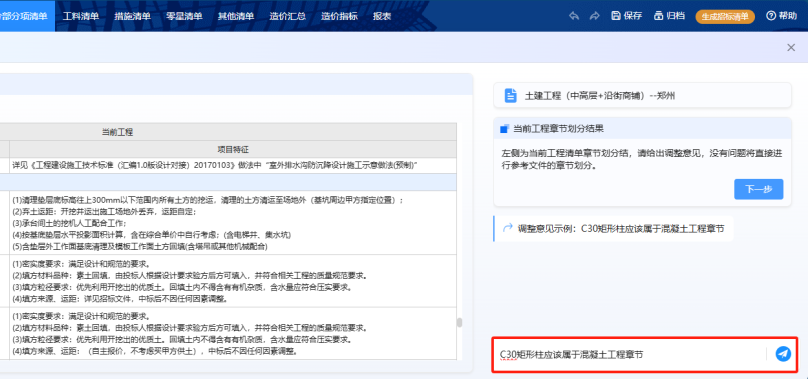Click the 当前工程 table header

(117, 132)
